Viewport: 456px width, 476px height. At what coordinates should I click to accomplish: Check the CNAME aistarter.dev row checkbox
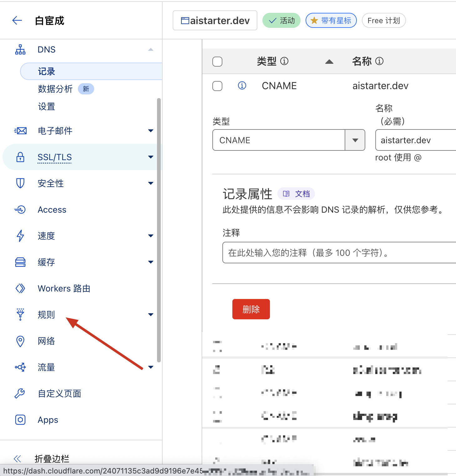pyautogui.click(x=217, y=86)
